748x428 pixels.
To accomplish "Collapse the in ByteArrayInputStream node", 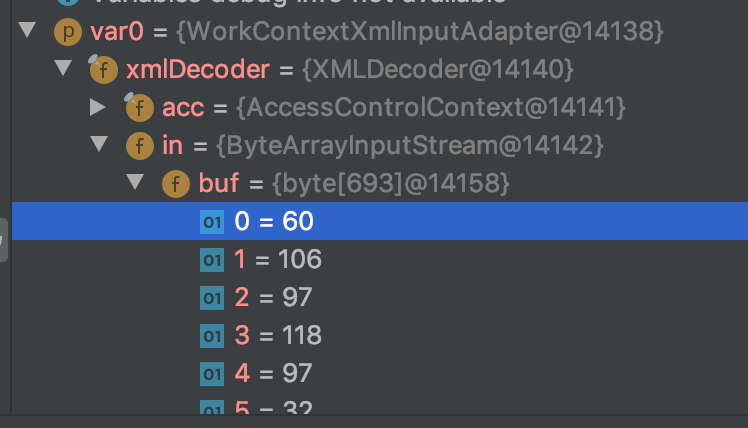I will point(99,144).
